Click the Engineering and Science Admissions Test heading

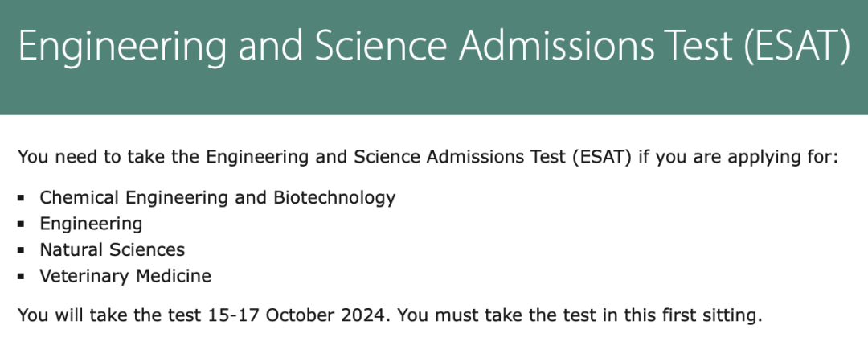pyautogui.click(x=434, y=46)
